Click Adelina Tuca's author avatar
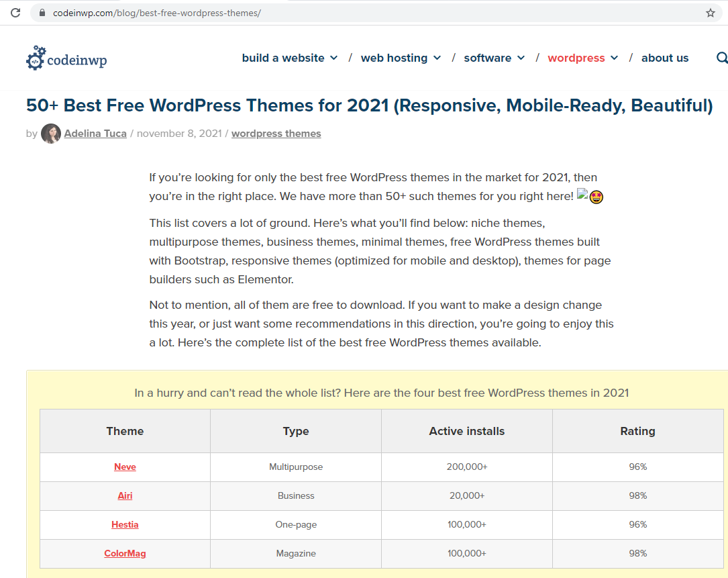728x578 pixels. (51, 134)
